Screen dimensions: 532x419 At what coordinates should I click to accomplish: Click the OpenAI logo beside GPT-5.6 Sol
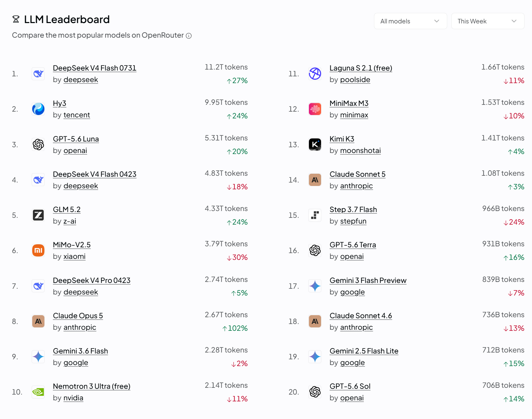click(x=315, y=392)
